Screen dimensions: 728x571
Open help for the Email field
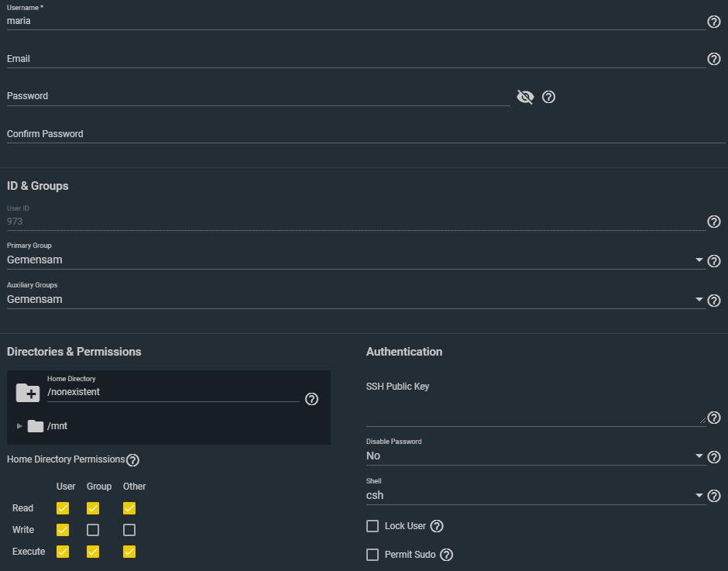coord(714,59)
